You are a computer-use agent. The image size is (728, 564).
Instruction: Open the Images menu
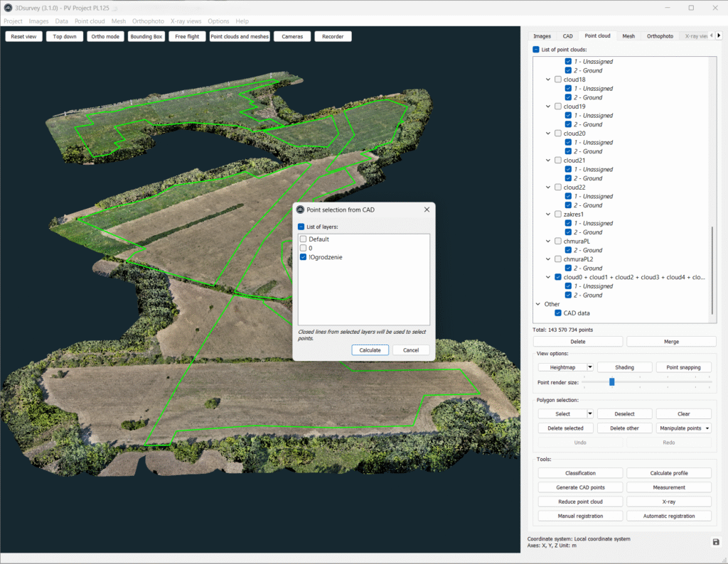point(38,21)
